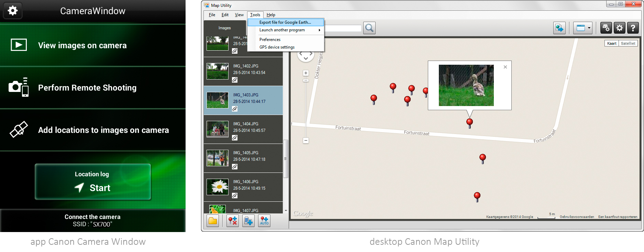Click the import GPS log files icon
Screen dimensions: 644x252
coord(248,221)
